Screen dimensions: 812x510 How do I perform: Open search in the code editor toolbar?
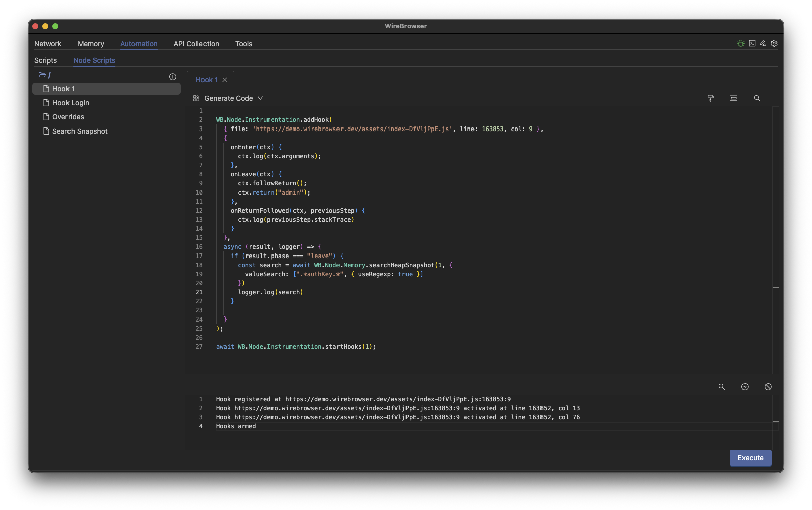[x=757, y=98]
